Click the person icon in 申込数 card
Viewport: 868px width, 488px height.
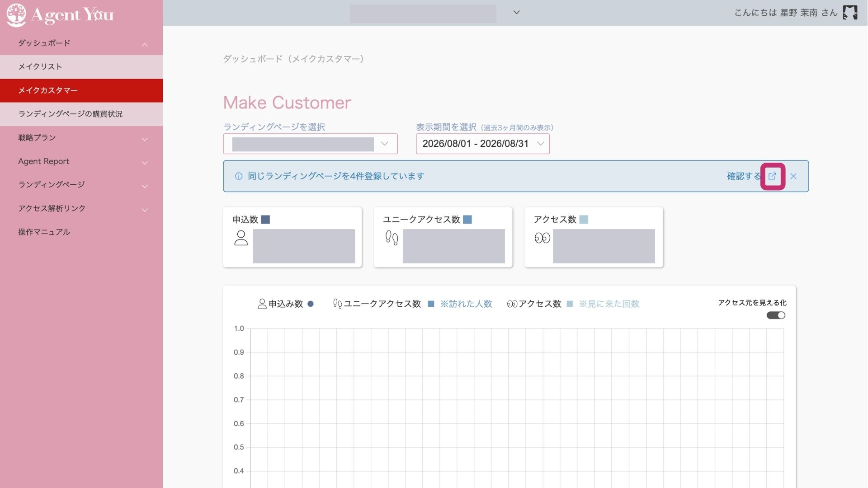pos(241,238)
